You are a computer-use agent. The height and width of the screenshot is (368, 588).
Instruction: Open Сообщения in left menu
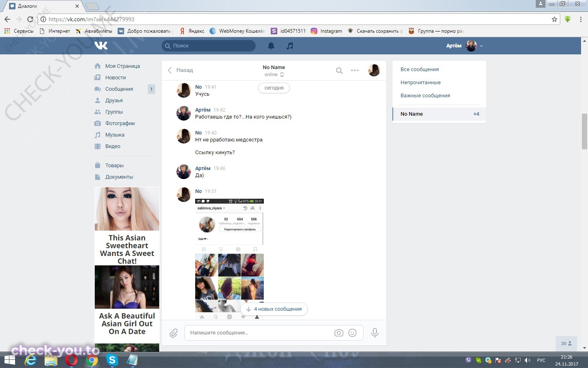point(119,89)
